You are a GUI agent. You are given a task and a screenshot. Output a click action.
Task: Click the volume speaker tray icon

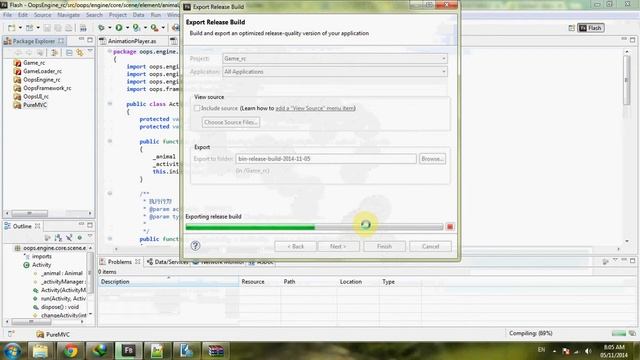pos(588,351)
